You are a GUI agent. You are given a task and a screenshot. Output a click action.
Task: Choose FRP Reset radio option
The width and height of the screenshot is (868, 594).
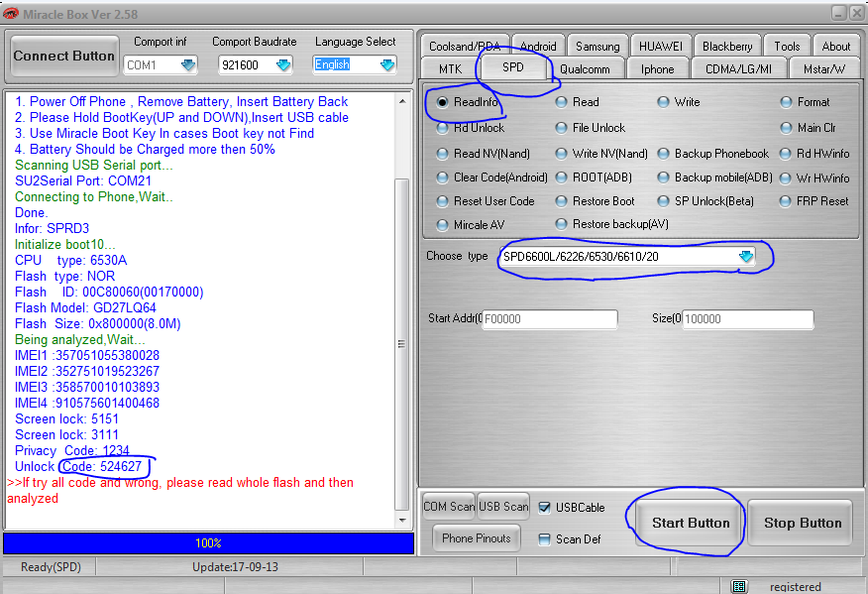tap(785, 201)
